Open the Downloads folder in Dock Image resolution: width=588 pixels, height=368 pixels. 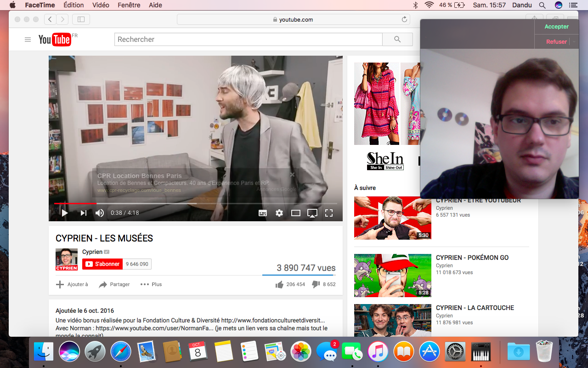tap(519, 352)
